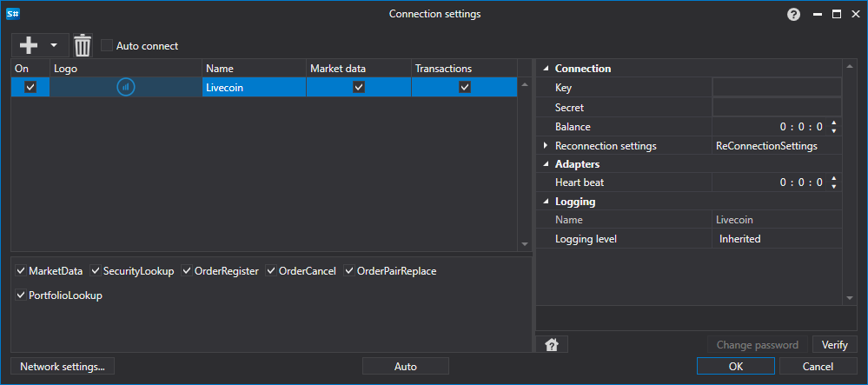
Task: Click the Auto button
Action: (405, 366)
